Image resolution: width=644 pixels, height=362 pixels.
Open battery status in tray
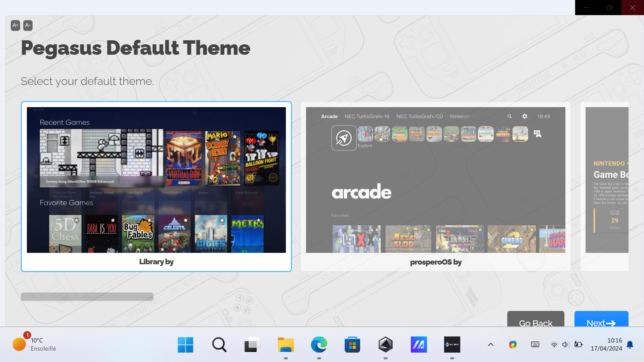tap(578, 345)
